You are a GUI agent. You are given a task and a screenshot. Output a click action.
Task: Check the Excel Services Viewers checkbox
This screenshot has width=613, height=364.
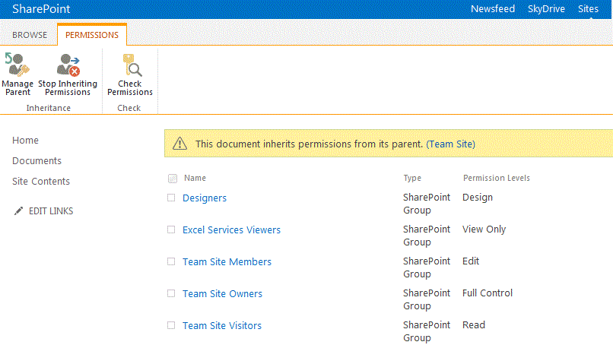(171, 229)
